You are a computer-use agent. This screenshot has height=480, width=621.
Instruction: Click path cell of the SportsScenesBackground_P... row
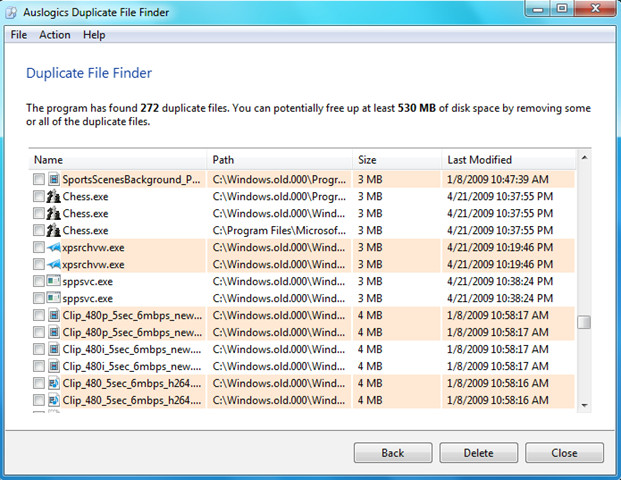click(279, 179)
